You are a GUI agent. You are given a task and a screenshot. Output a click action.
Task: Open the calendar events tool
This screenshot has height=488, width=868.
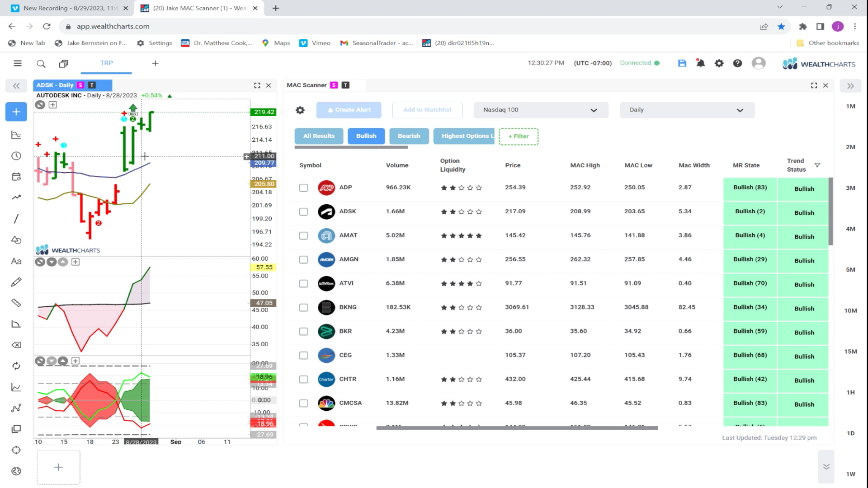click(x=16, y=177)
